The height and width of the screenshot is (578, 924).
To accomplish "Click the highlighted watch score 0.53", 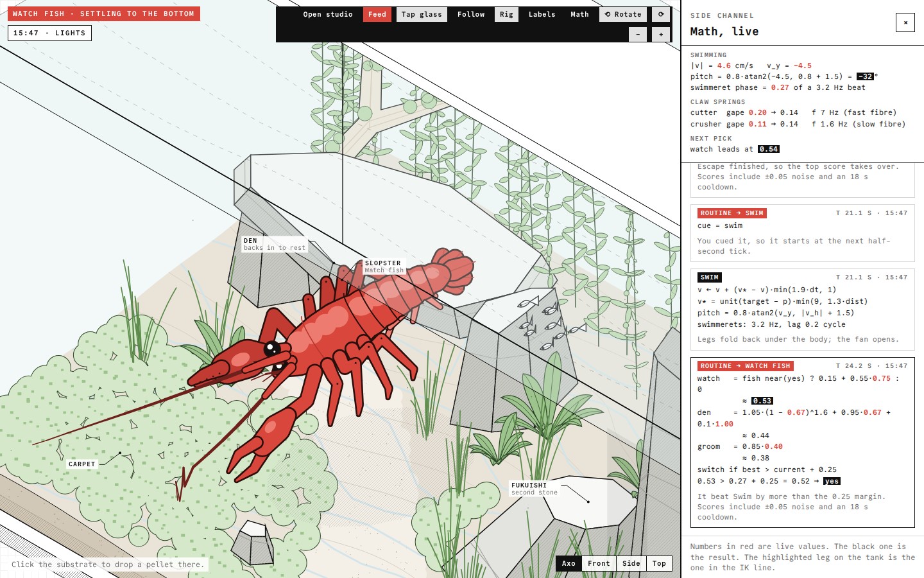I will click(762, 401).
